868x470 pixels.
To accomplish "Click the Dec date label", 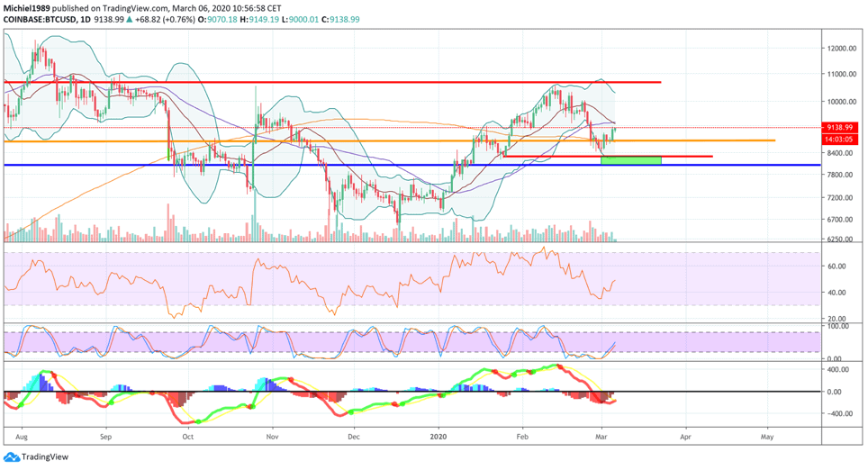I will tap(354, 437).
